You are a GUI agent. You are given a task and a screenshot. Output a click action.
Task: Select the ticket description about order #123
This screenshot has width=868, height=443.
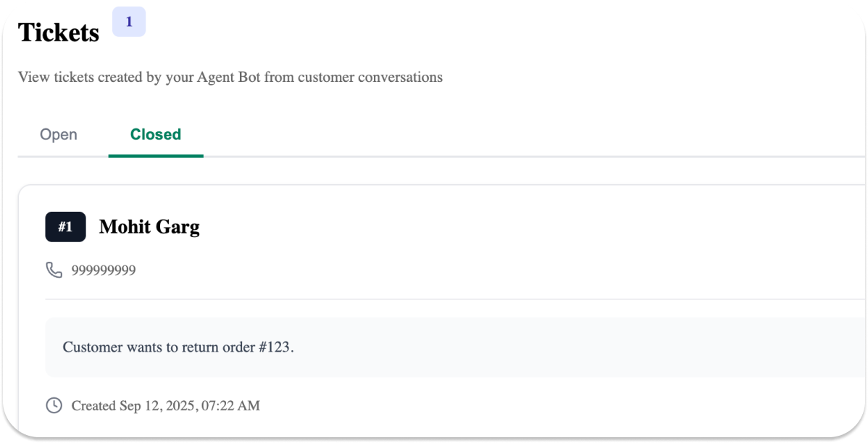click(178, 347)
